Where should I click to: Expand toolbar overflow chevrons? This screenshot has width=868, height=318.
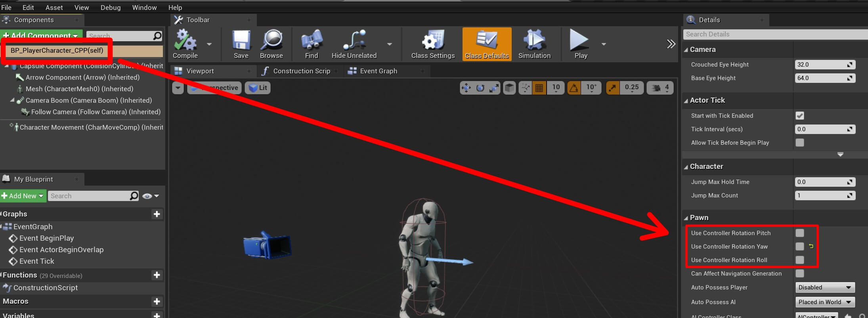click(671, 44)
